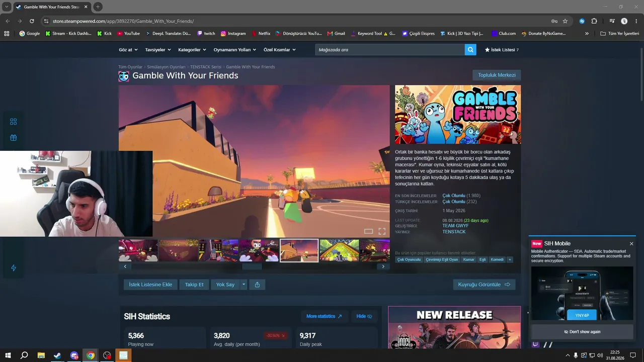
Task: Click the plus button to add a tag
Action: click(510, 259)
